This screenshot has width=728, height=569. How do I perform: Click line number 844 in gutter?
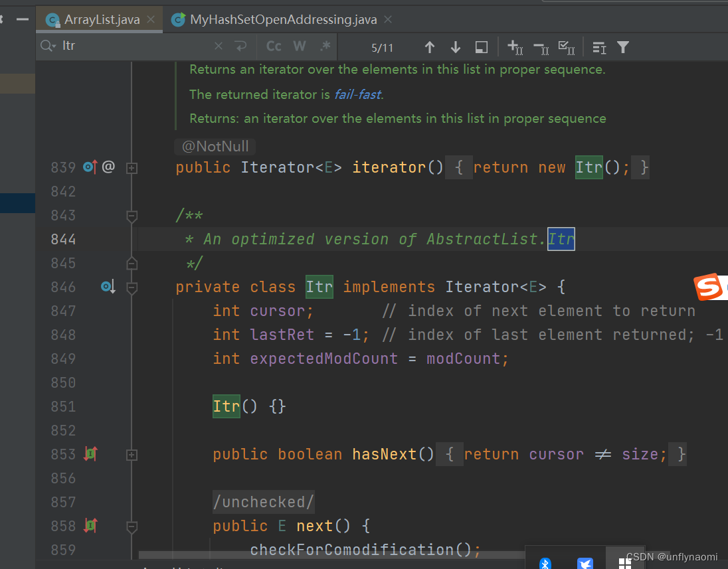tap(63, 240)
